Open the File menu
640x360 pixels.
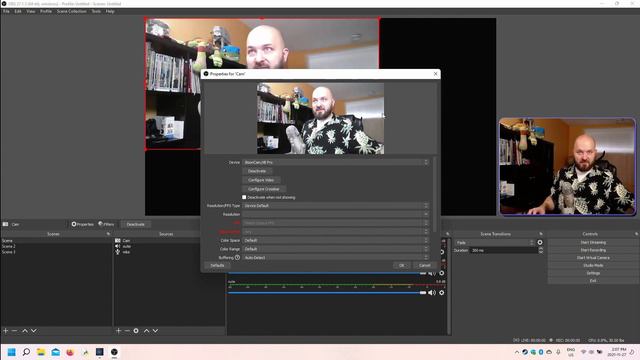click(x=6, y=11)
